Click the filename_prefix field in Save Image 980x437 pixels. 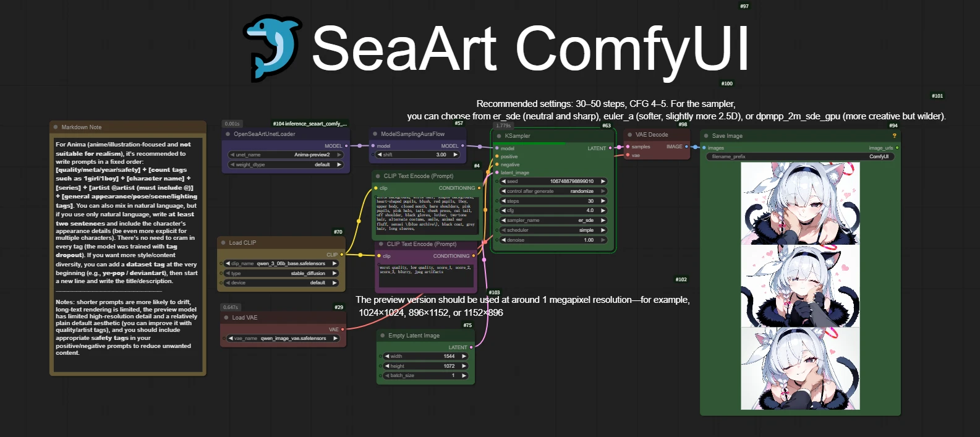pyautogui.click(x=800, y=157)
